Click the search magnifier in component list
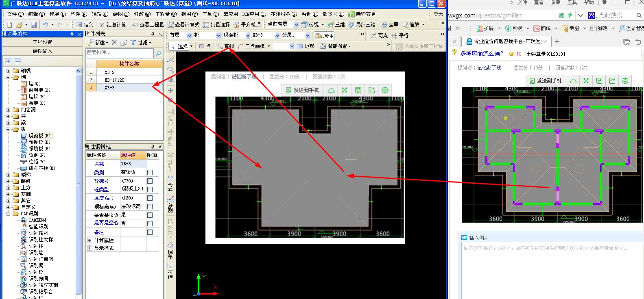 158,53
